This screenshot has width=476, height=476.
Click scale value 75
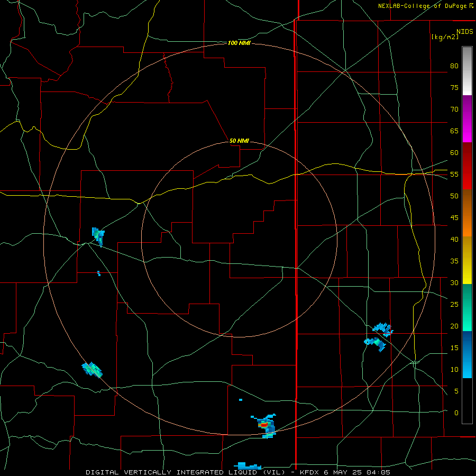[454, 88]
